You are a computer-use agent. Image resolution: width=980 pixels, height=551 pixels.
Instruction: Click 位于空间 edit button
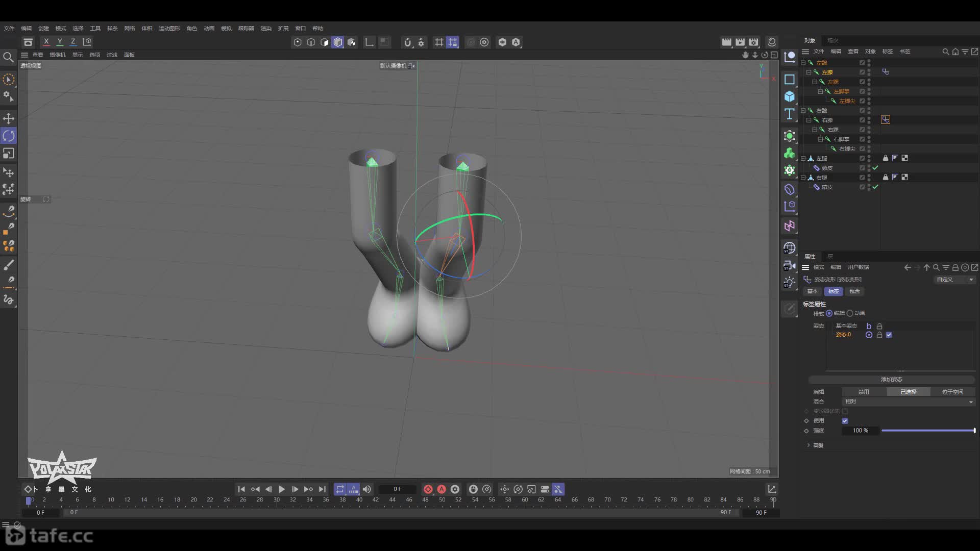952,392
